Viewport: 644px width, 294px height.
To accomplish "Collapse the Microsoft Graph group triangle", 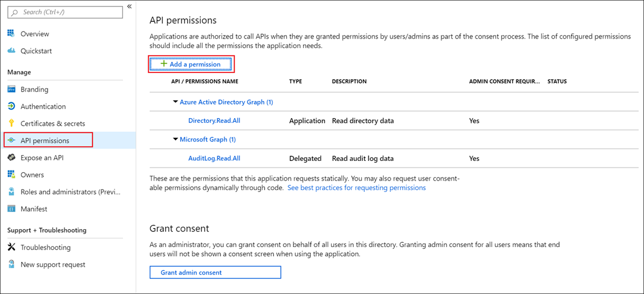I will click(175, 140).
